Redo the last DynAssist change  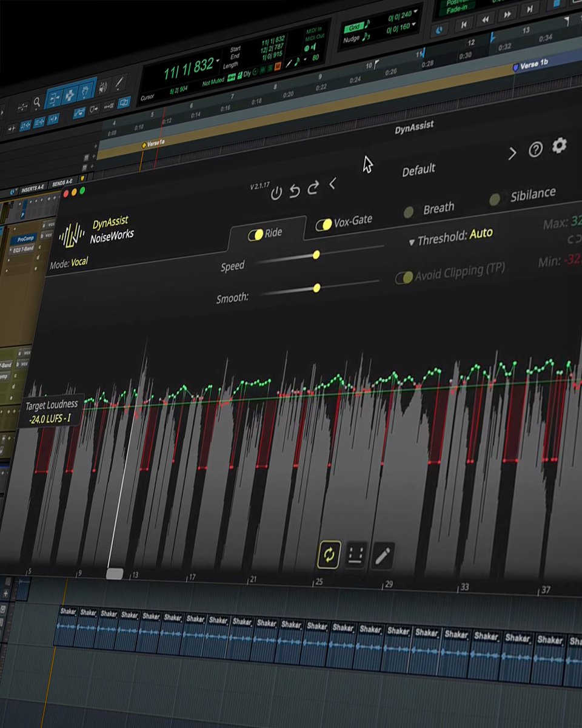pyautogui.click(x=313, y=188)
